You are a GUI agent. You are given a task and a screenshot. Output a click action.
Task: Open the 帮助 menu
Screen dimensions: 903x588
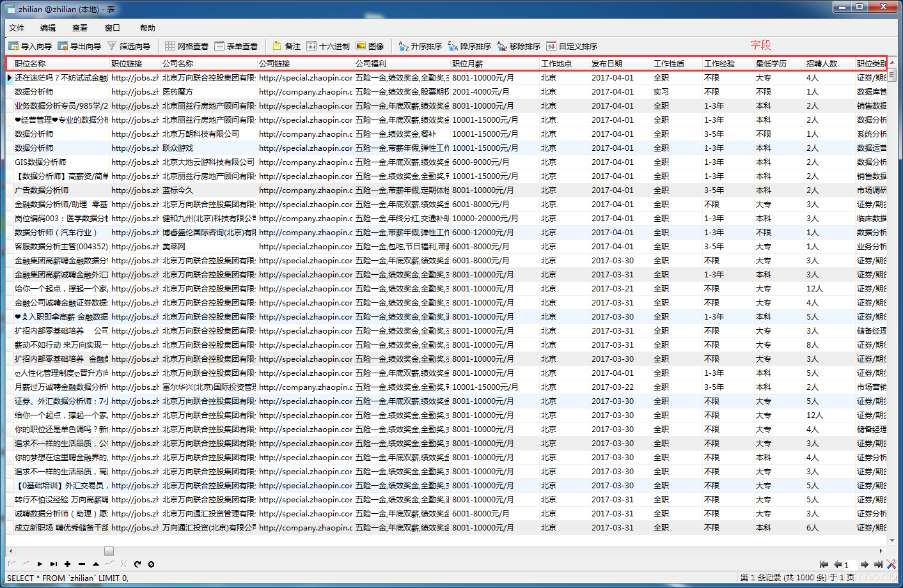click(148, 27)
